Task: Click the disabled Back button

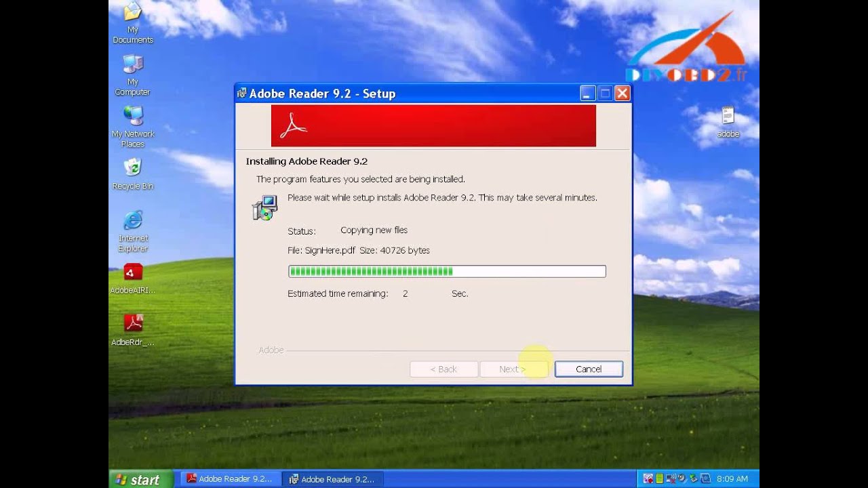Action: click(x=443, y=369)
